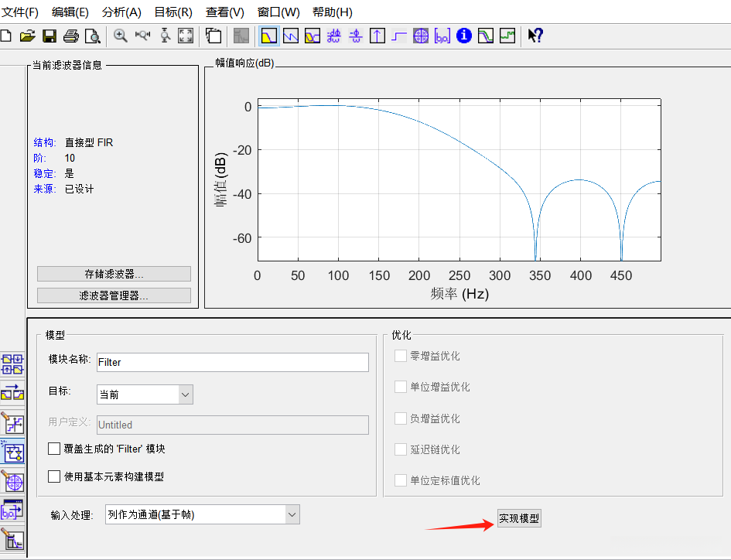Screen dimensions: 731x560
Task: Open the Design Filter sidebar panel
Action: pos(12,539)
